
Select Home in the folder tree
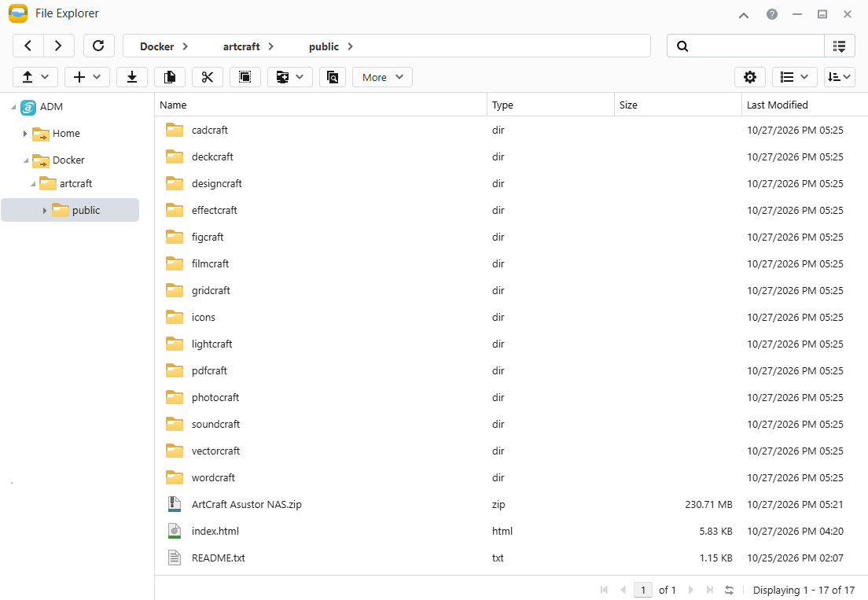pyautogui.click(x=66, y=134)
